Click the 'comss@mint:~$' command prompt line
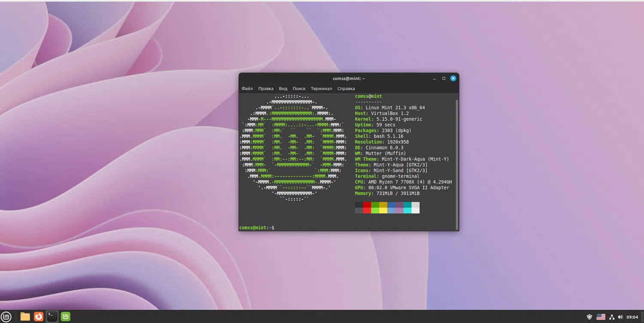This screenshot has width=644, height=323. [x=257, y=227]
